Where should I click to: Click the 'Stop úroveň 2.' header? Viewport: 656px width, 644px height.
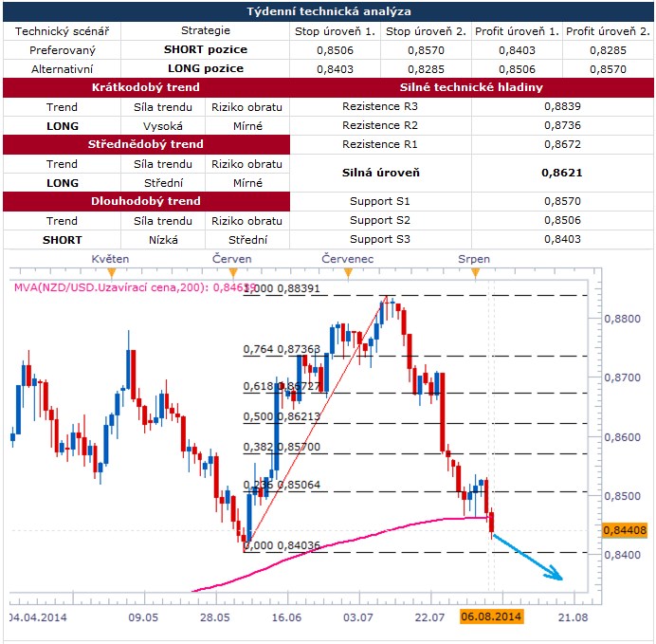point(426,31)
